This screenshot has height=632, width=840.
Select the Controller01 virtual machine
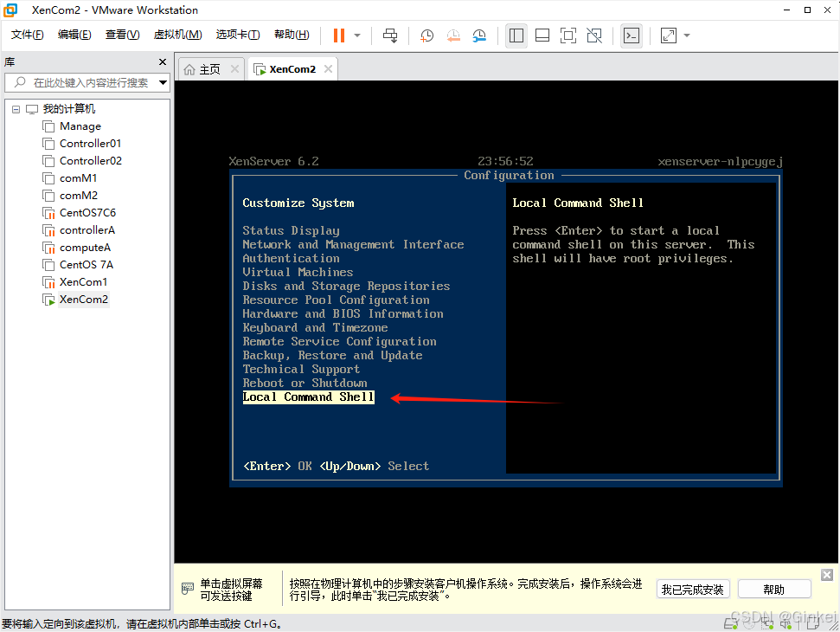[x=90, y=144]
